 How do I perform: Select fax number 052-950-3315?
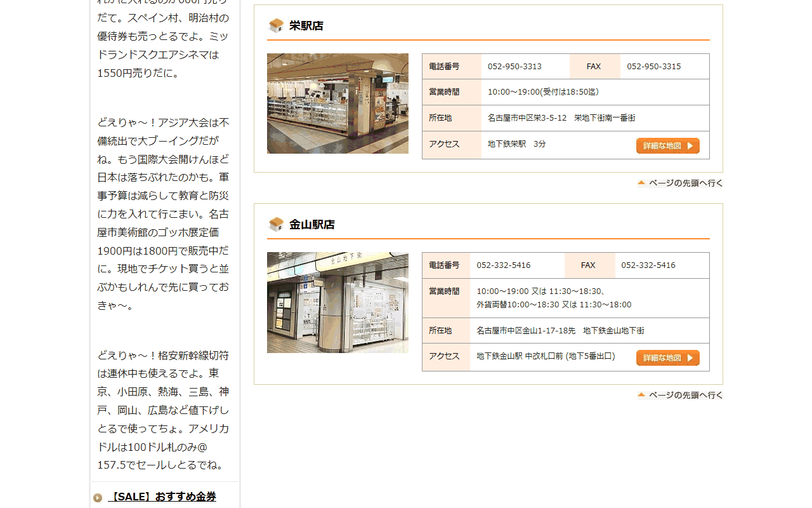654,67
